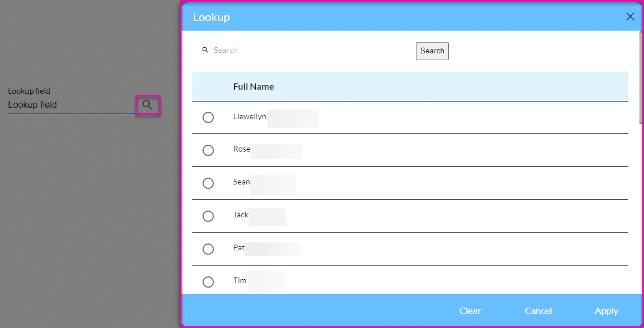The height and width of the screenshot is (328, 644).
Task: Close the Lookup dialog with the X
Action: tap(630, 17)
